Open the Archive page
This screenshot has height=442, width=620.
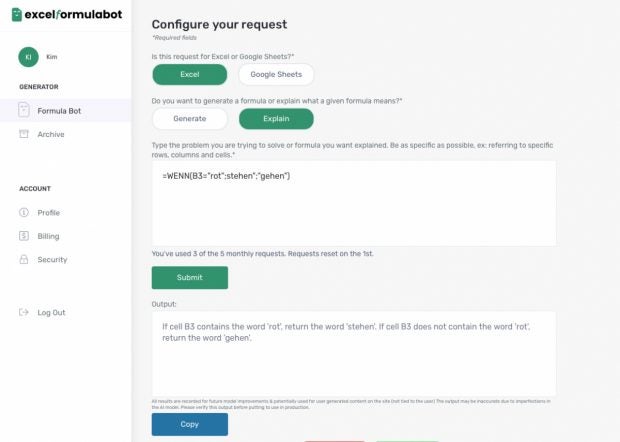51,134
